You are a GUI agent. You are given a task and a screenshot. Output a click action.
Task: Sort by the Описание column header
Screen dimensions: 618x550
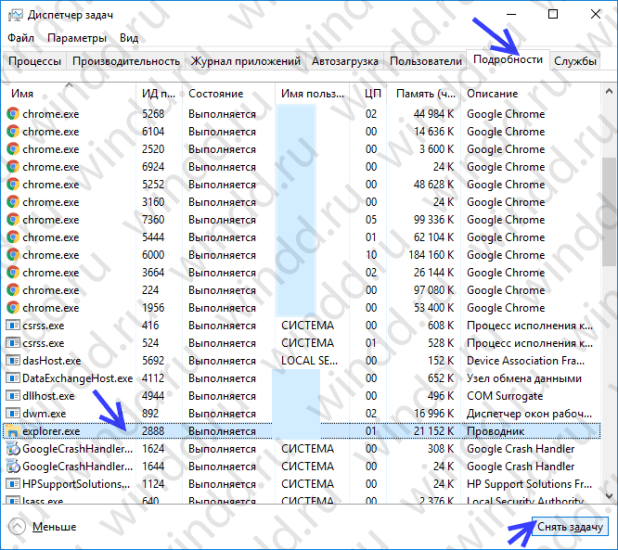click(x=531, y=94)
